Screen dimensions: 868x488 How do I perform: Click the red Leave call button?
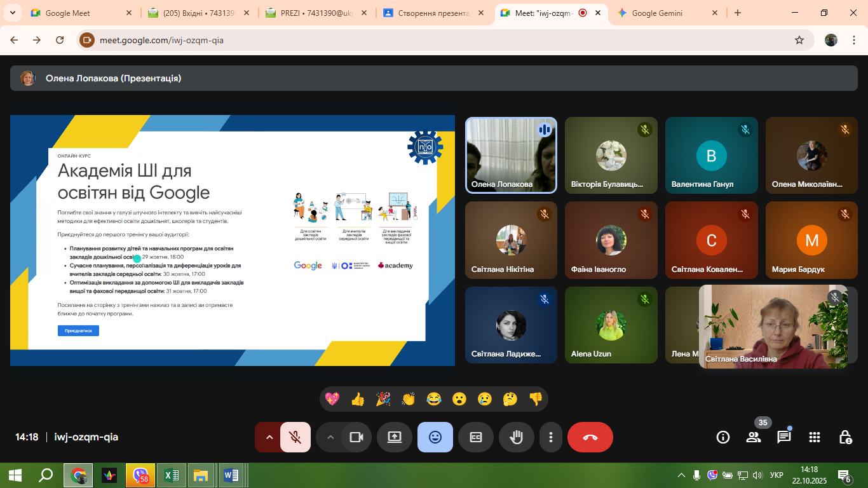(590, 437)
